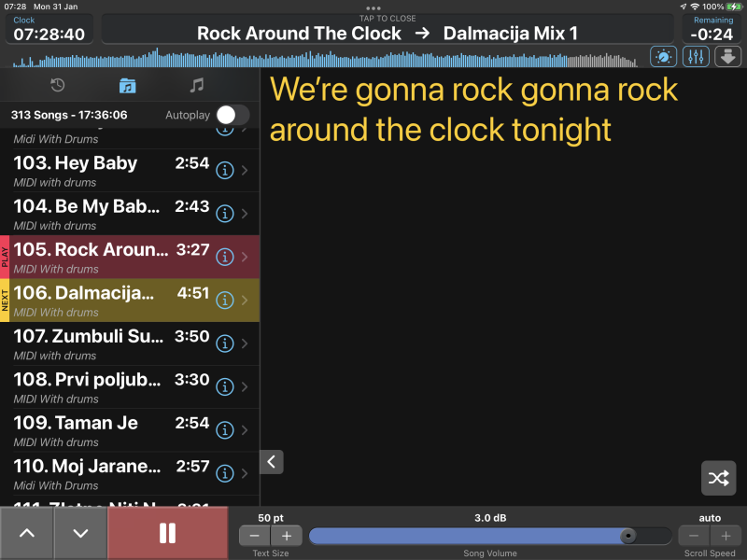
Task: Tap the location services arrow icon
Action: click(684, 7)
